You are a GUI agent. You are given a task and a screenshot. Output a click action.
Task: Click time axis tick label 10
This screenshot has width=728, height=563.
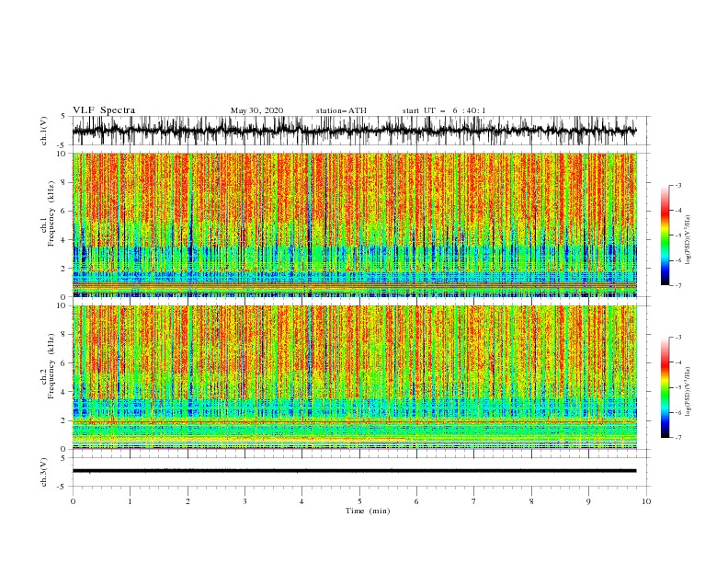(x=646, y=501)
